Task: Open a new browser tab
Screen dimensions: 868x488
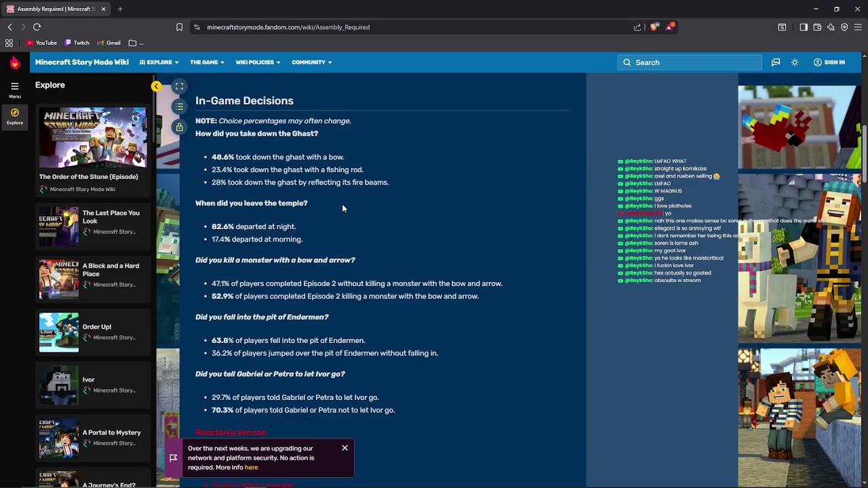Action: click(120, 9)
